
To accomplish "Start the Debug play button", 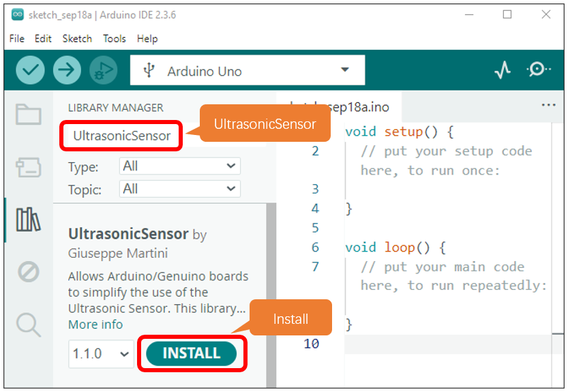I will click(x=104, y=70).
